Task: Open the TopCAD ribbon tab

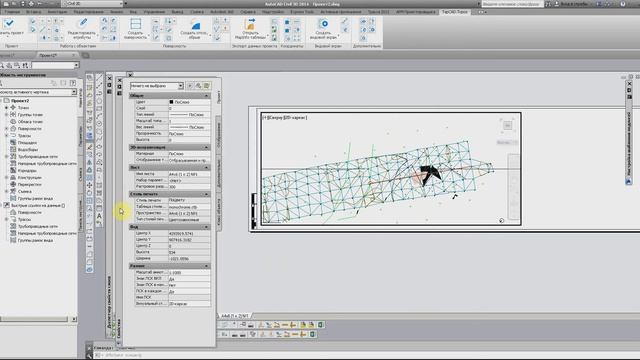Action: tap(454, 12)
